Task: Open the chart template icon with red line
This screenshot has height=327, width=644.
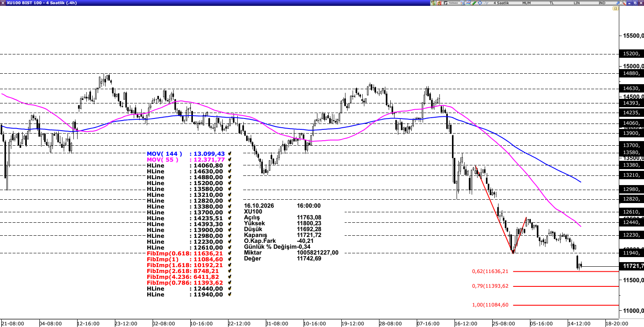Action: (468, 3)
